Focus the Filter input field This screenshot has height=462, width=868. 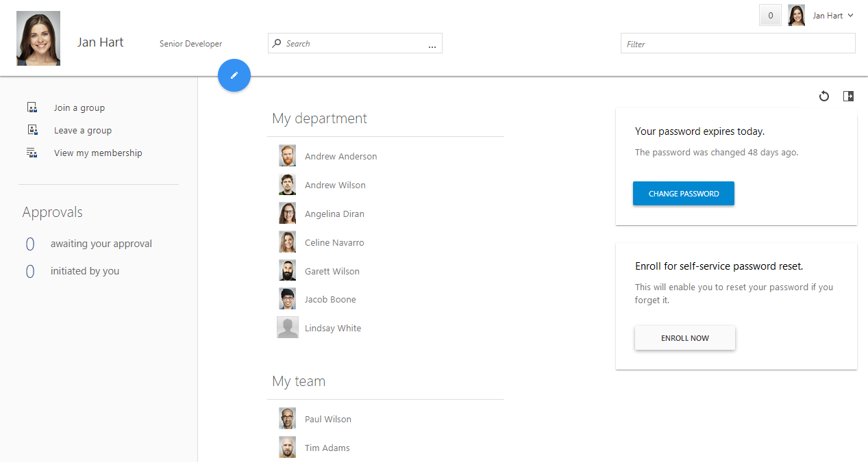[x=738, y=43]
